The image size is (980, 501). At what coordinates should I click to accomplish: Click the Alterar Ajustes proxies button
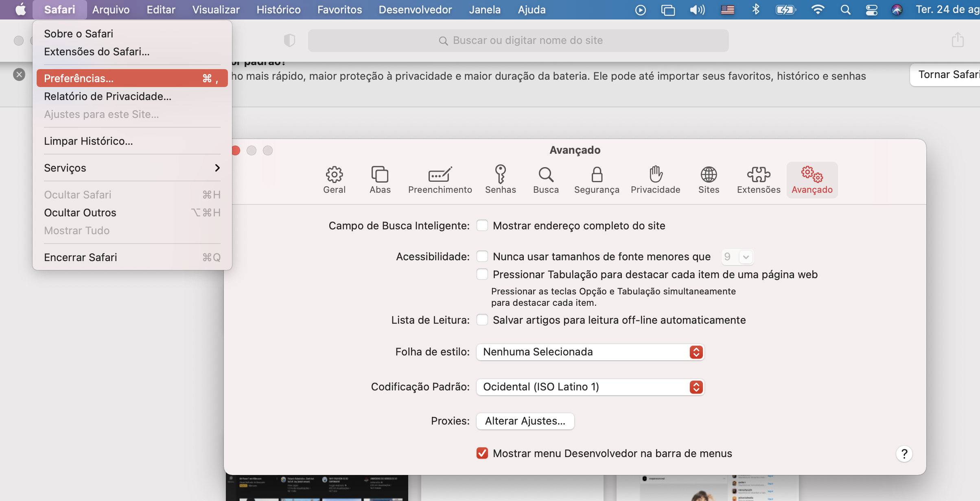(x=525, y=421)
